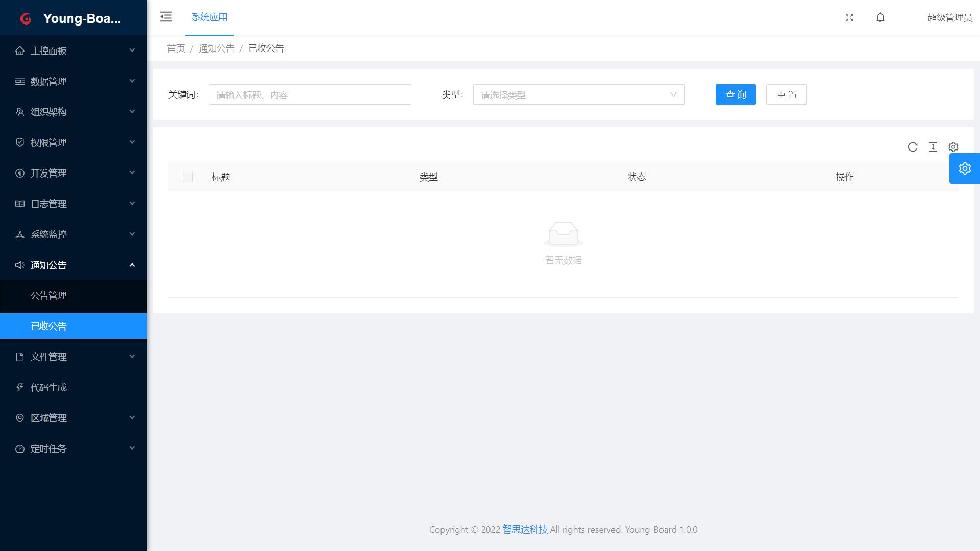
Task: Toggle fullscreen mode icon in header
Action: pyautogui.click(x=849, y=17)
